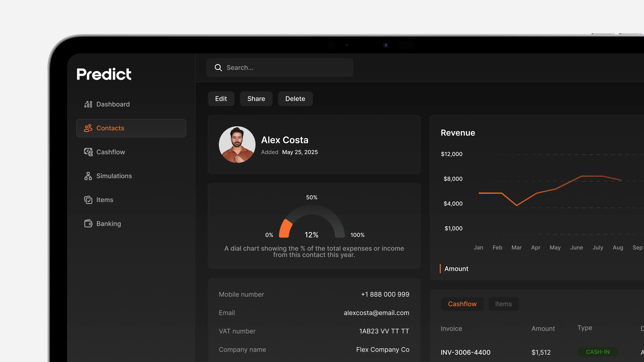Click the Mobile number field label

click(x=241, y=294)
